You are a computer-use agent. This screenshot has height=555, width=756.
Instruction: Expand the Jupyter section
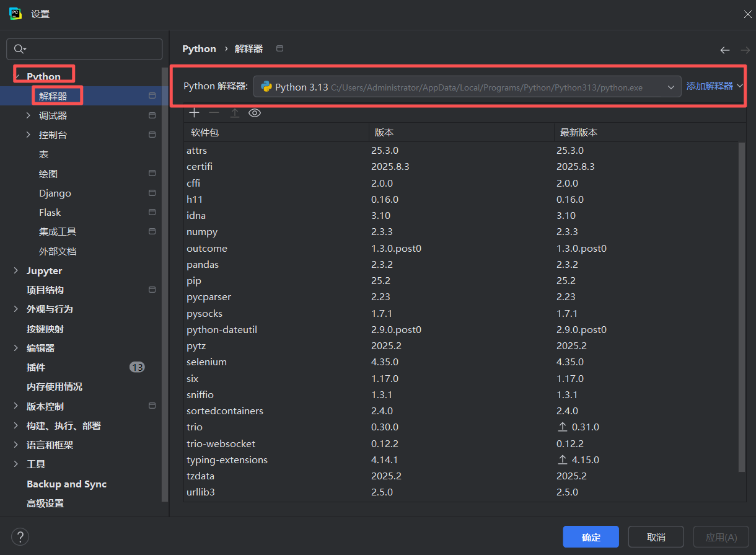point(17,270)
